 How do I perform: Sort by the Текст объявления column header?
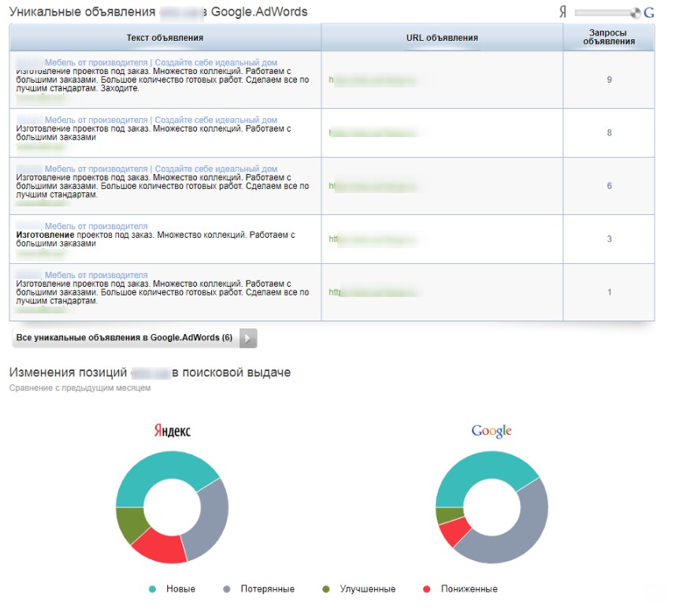click(165, 38)
